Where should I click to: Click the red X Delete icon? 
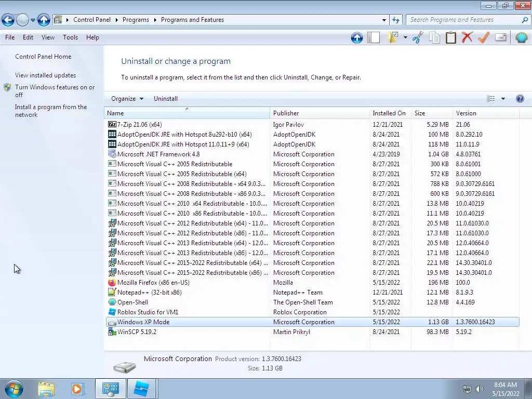pos(467,37)
